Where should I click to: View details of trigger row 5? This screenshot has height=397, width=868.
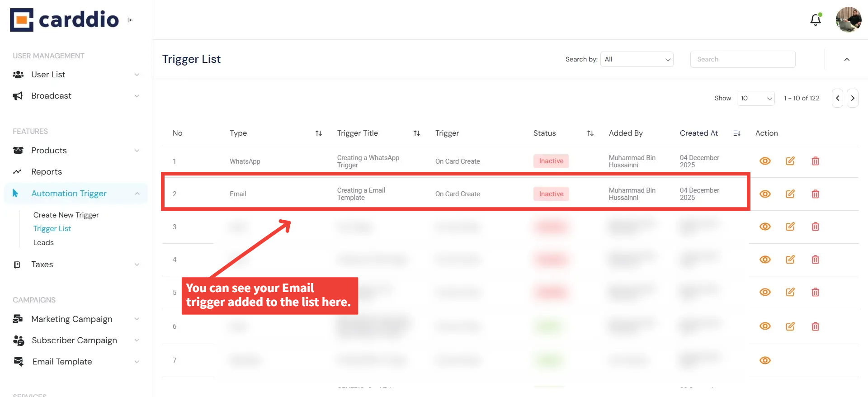[765, 292]
